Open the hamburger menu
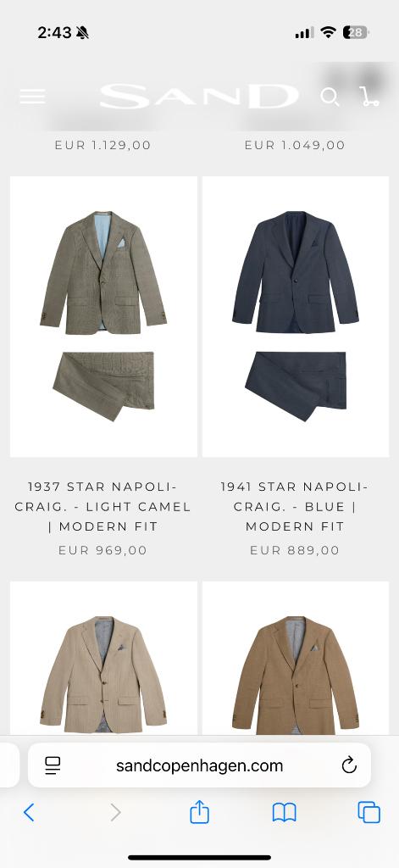 tap(32, 97)
